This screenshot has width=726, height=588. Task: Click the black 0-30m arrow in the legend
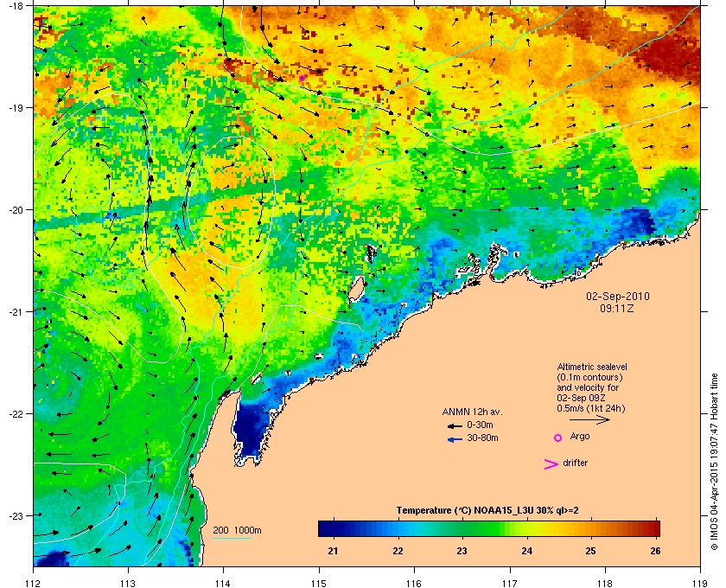point(455,425)
